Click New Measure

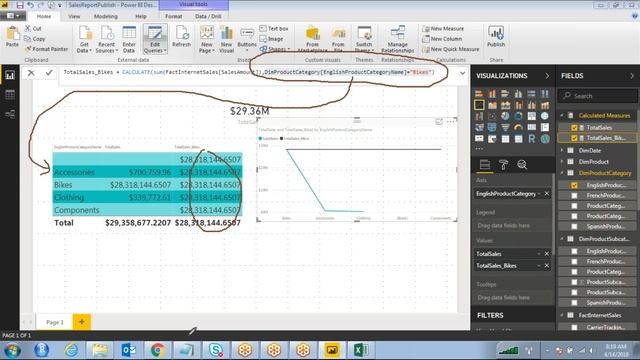[443, 29]
